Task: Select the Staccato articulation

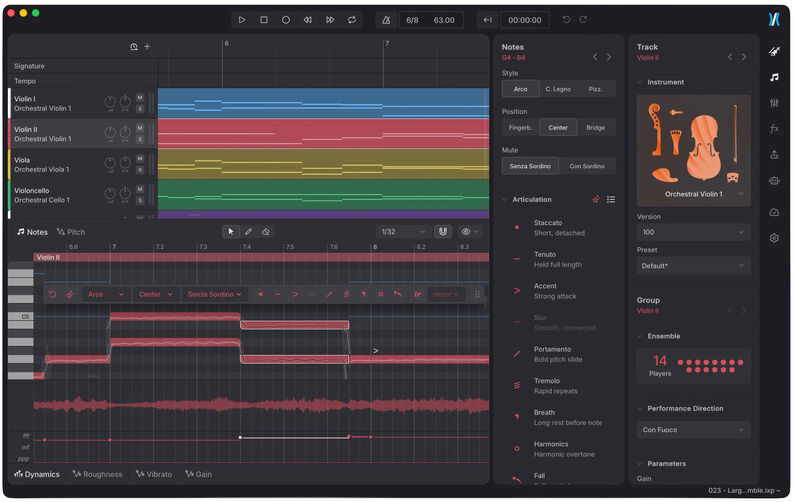Action: [559, 227]
